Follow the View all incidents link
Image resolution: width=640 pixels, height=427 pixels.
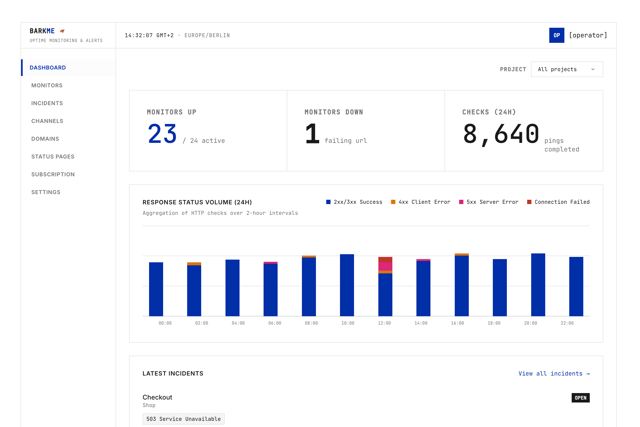554,374
